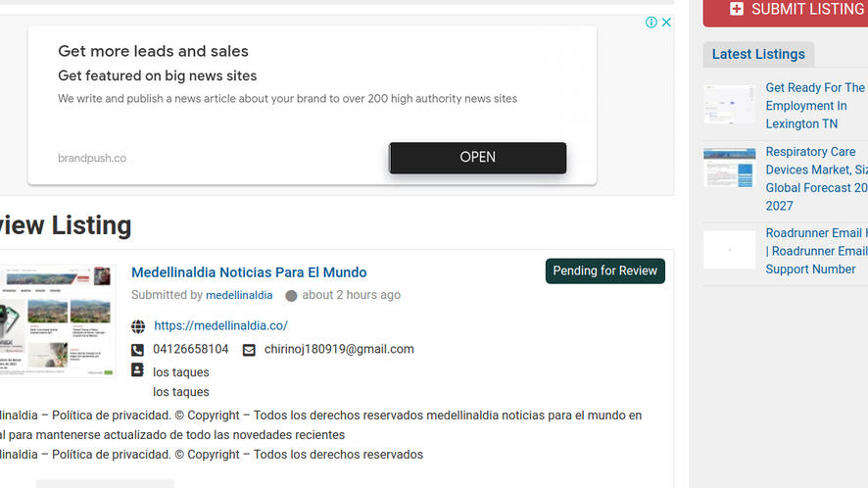Click the phone icon beside 04126658104
The image size is (868, 488).
(138, 350)
